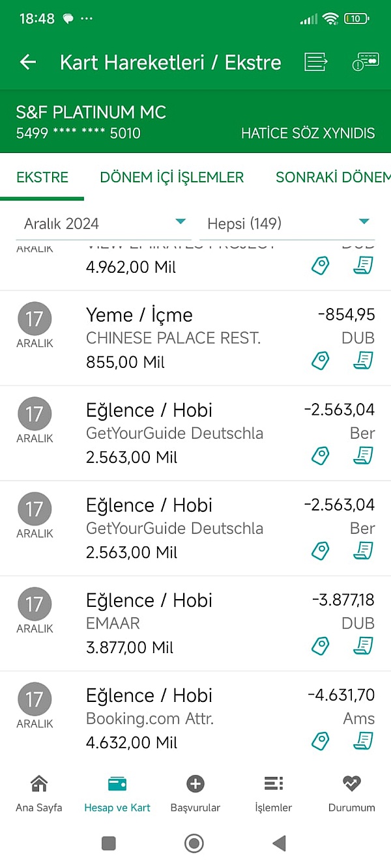
Task: Go back using the header arrow
Action: pos(28,63)
